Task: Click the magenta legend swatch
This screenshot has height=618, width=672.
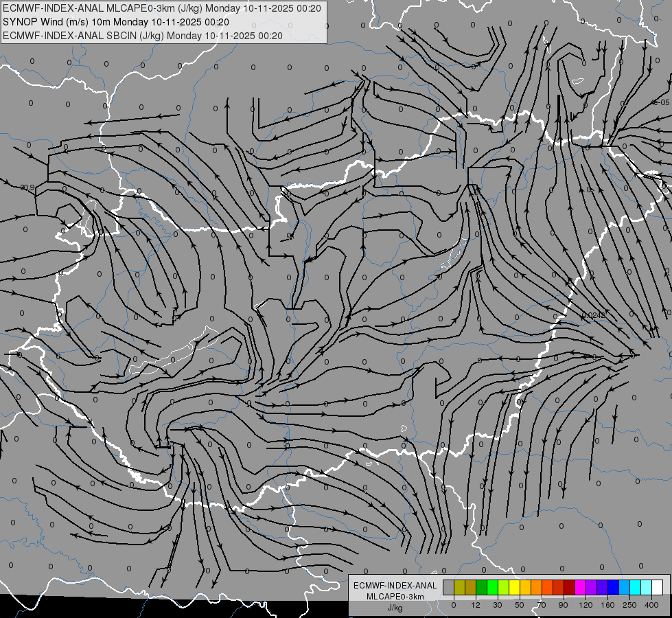Action: pos(580,587)
